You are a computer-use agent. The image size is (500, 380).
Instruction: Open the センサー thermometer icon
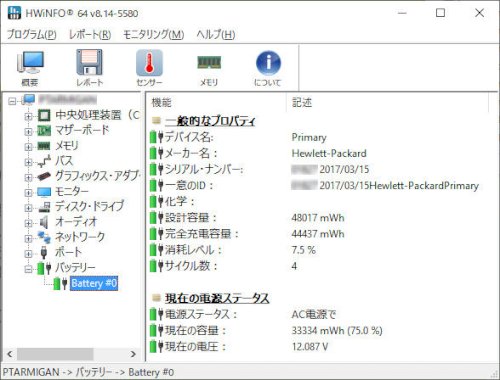149,62
